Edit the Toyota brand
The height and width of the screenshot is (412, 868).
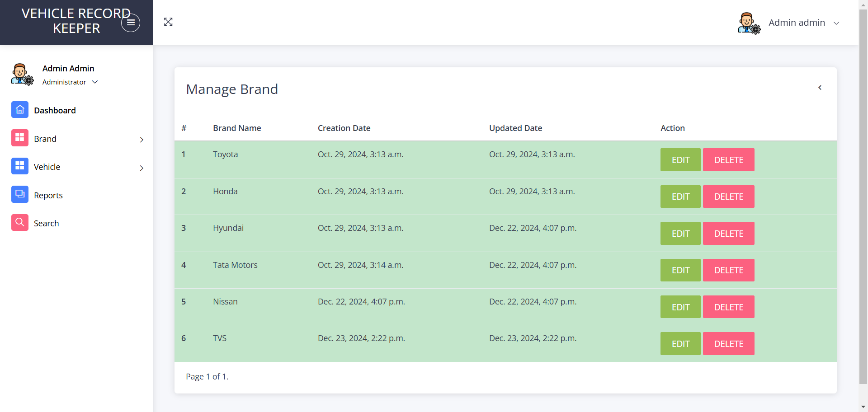(680, 160)
